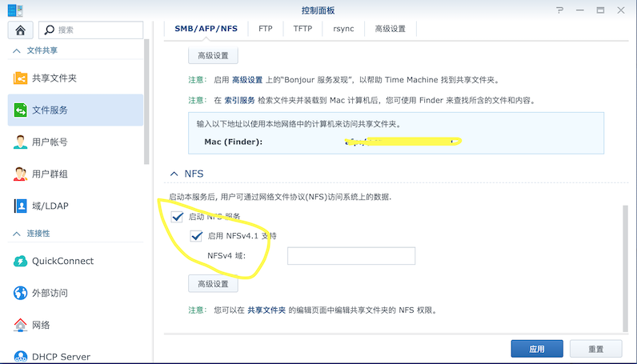Image resolution: width=637 pixels, height=364 pixels.
Task: Click the Control Panel app icon in title bar
Action: [15, 10]
